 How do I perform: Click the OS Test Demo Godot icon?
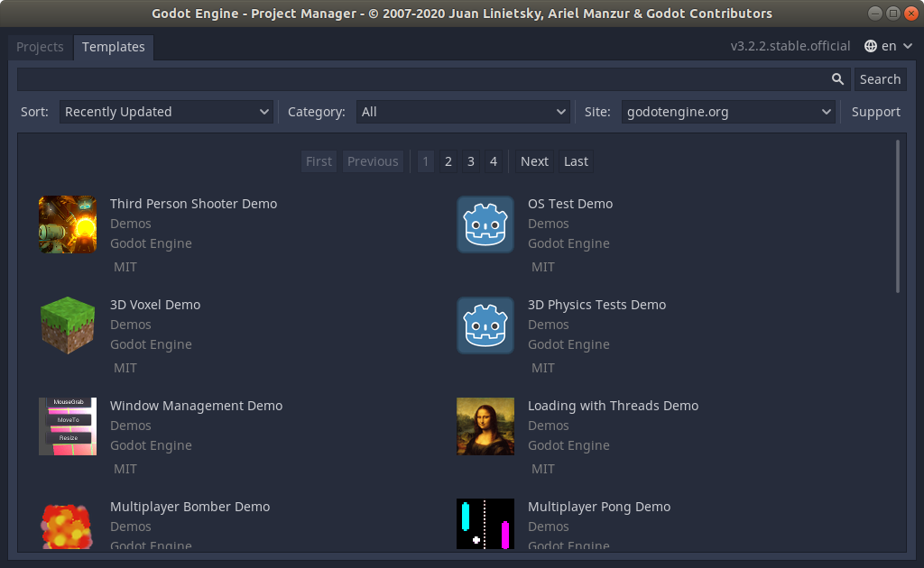(x=485, y=224)
